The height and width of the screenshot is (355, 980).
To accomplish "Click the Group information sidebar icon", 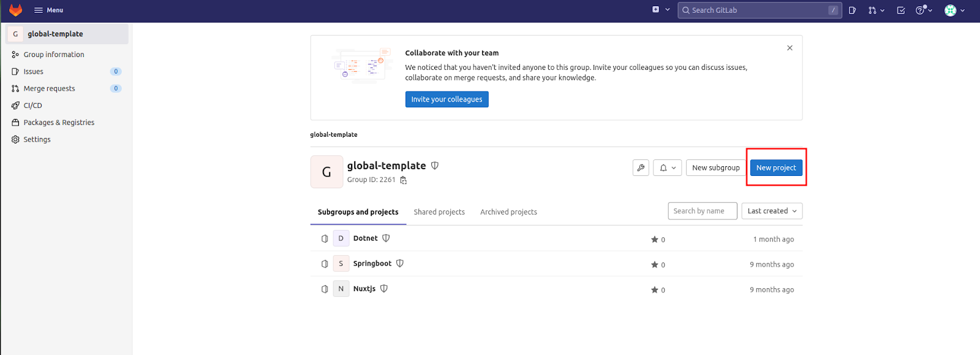I will pos(15,55).
